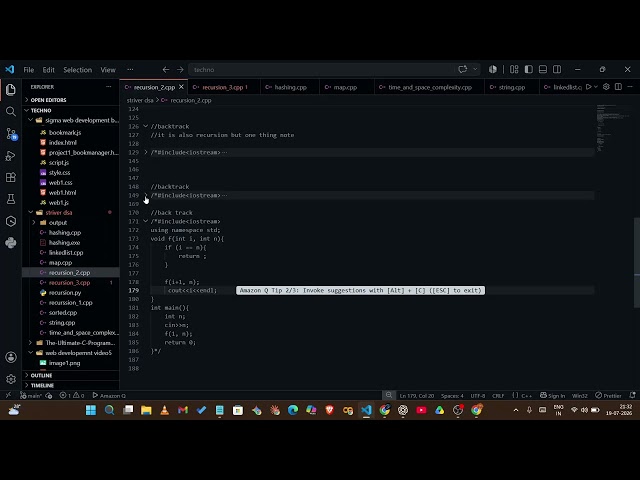Switch to time_and_space_complexity.cpp tab
Screen dimensions: 640x480
pos(429,87)
